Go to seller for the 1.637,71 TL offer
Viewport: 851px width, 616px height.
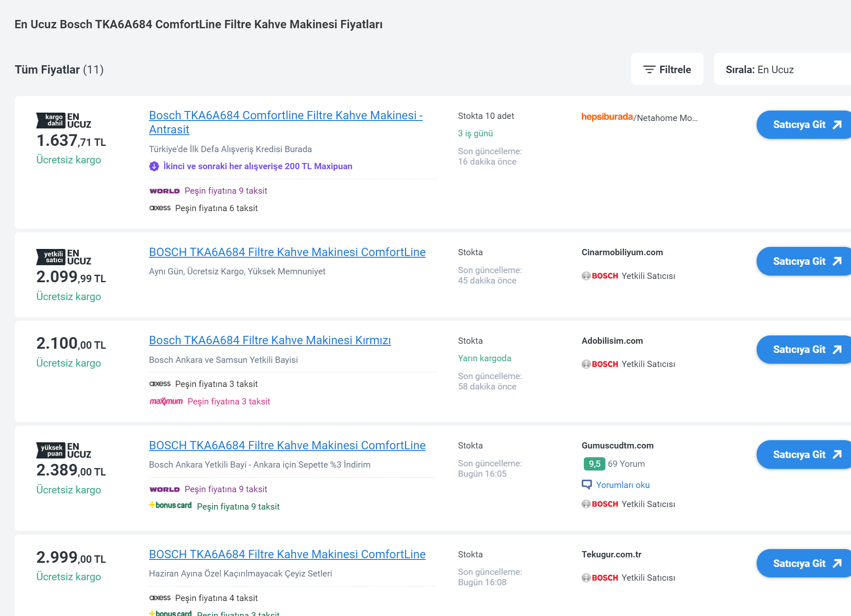coord(804,125)
